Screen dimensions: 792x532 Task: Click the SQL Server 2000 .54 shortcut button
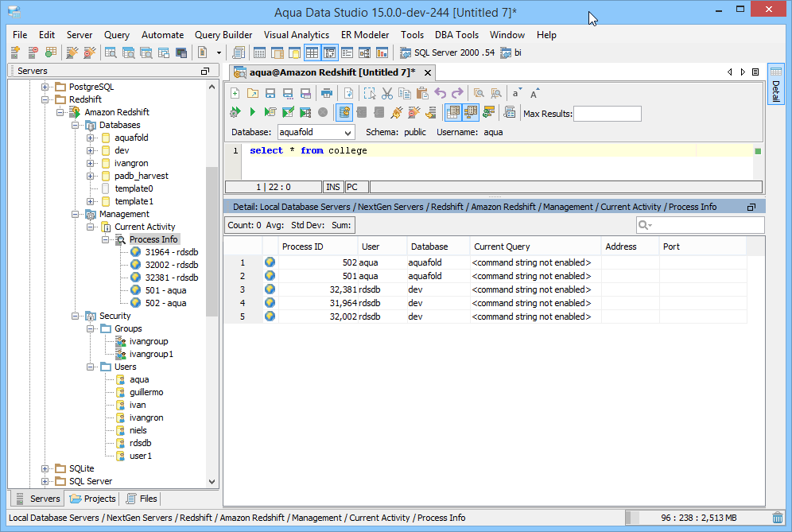pyautogui.click(x=448, y=52)
